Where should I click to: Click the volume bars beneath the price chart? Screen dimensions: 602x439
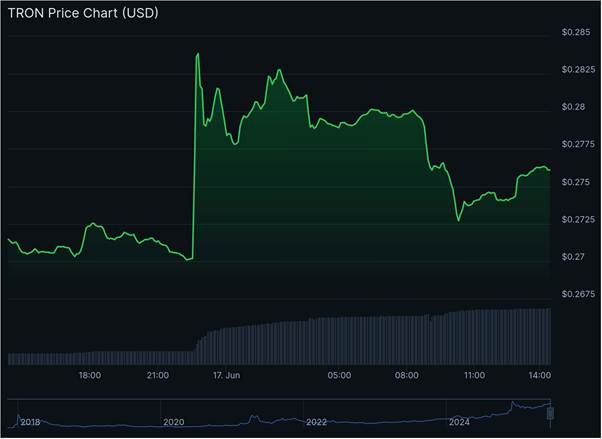tap(280, 337)
